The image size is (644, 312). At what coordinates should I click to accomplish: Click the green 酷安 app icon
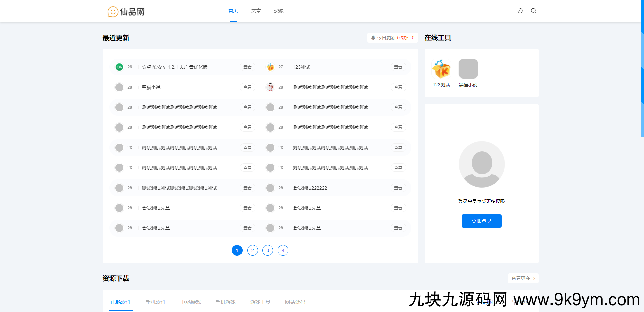[119, 67]
